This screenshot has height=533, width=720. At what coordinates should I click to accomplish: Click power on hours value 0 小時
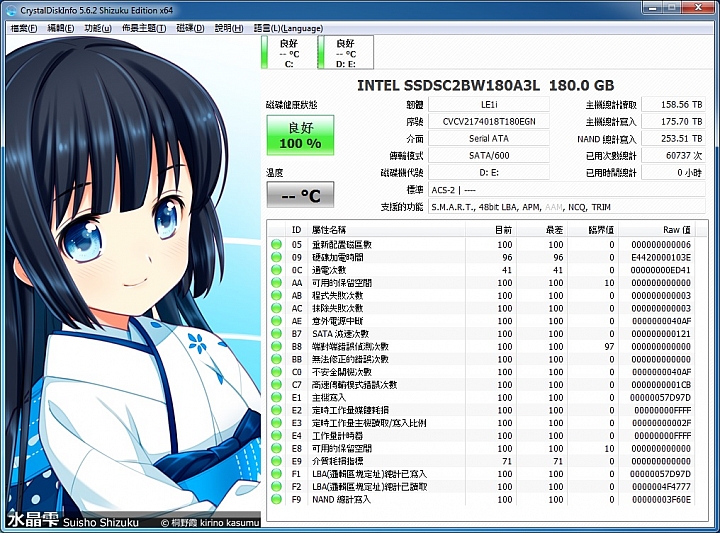coord(673,172)
